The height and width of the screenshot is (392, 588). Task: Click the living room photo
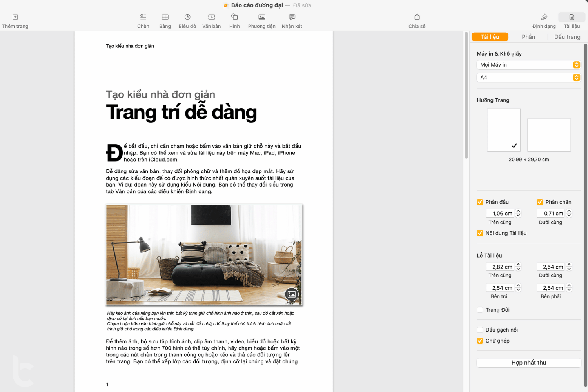204,254
